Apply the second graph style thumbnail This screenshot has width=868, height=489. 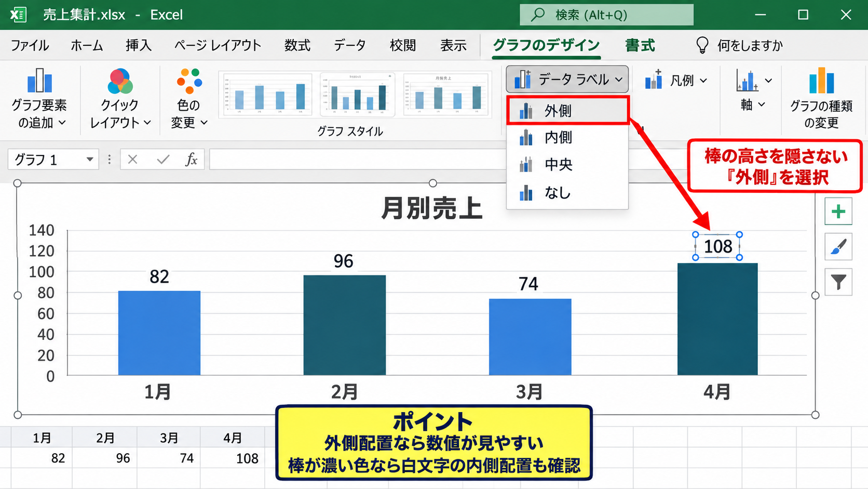(357, 94)
